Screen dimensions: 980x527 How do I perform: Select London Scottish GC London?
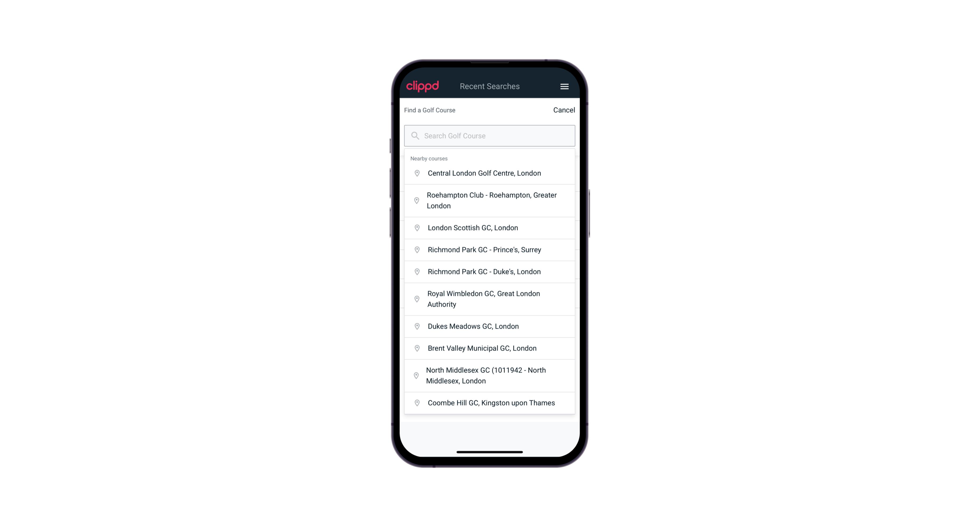(489, 228)
